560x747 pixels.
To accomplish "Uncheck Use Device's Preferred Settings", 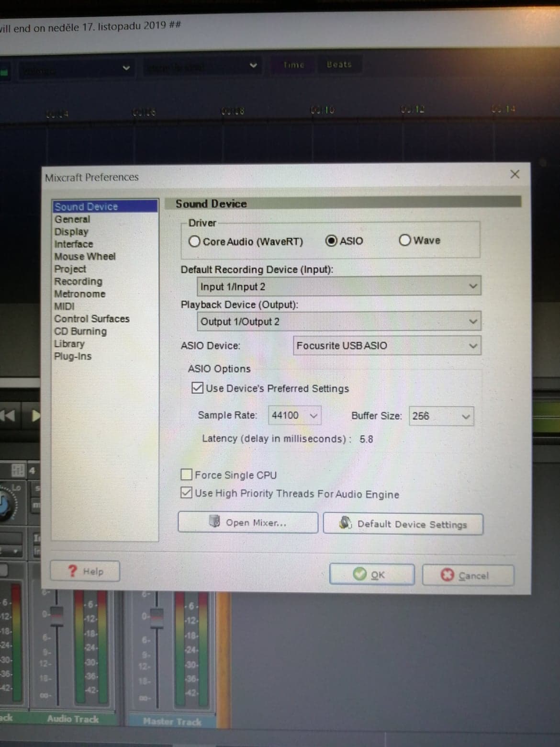I will click(197, 388).
